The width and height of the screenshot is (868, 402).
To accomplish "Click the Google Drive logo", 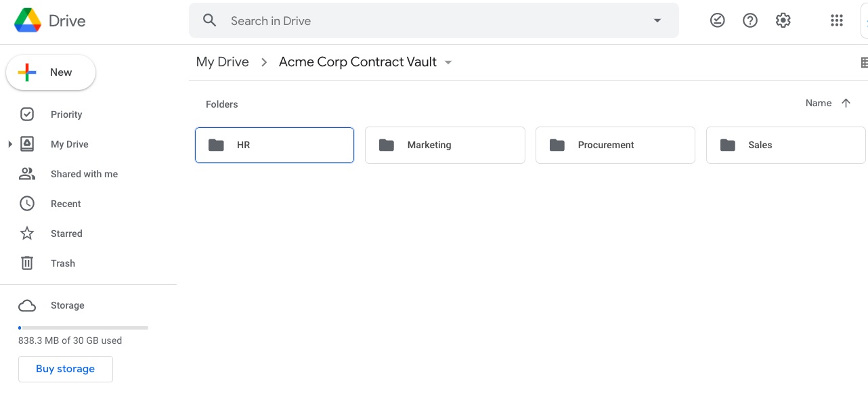I will (28, 20).
